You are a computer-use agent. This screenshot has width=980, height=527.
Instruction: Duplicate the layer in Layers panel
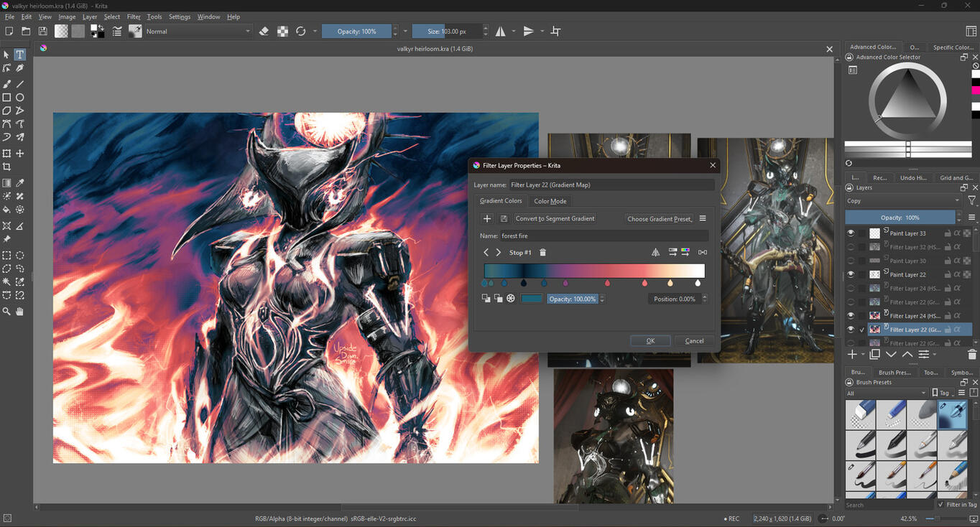tap(874, 354)
